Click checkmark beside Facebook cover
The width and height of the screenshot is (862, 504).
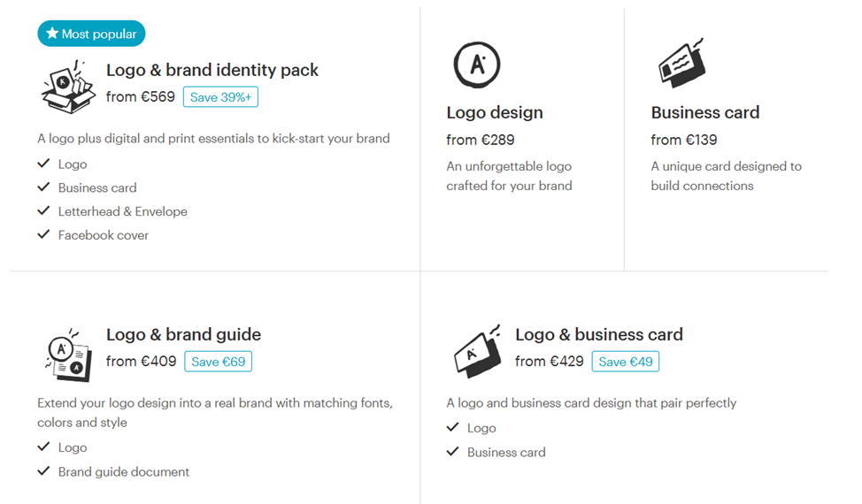point(43,234)
